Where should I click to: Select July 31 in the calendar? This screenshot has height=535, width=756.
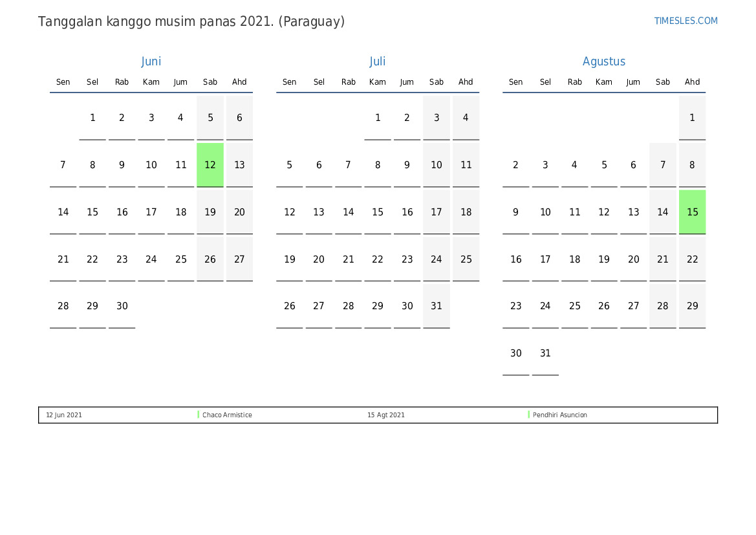437,306
